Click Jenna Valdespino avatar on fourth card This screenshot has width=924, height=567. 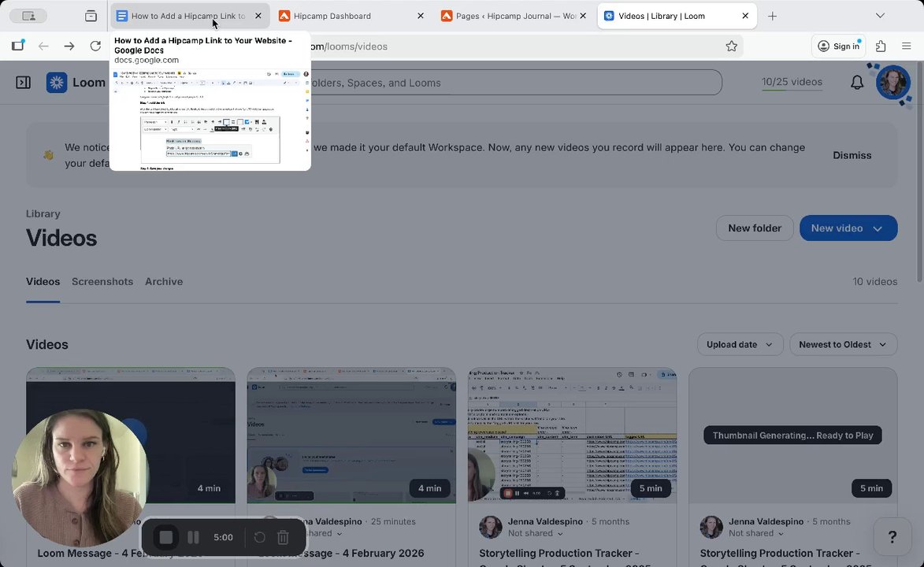[711, 527]
